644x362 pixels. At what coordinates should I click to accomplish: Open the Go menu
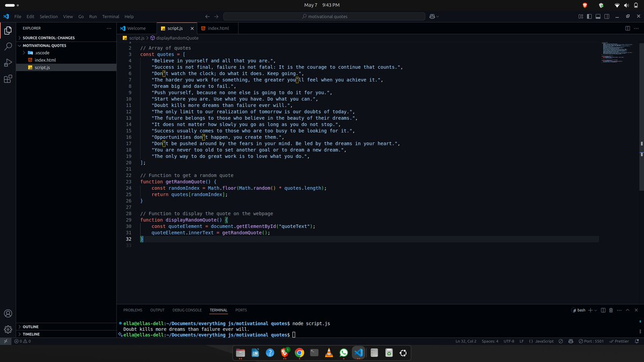pos(81,17)
